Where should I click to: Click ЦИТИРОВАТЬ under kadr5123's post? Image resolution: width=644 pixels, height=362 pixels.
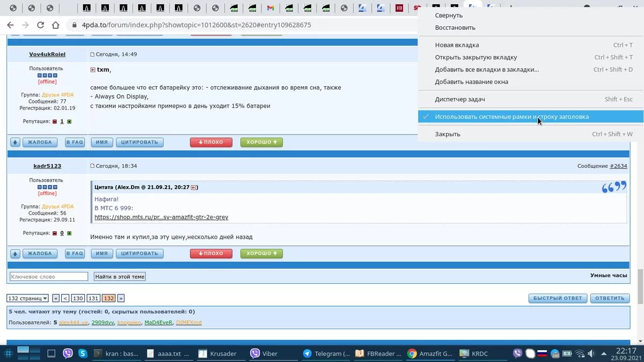(140, 254)
